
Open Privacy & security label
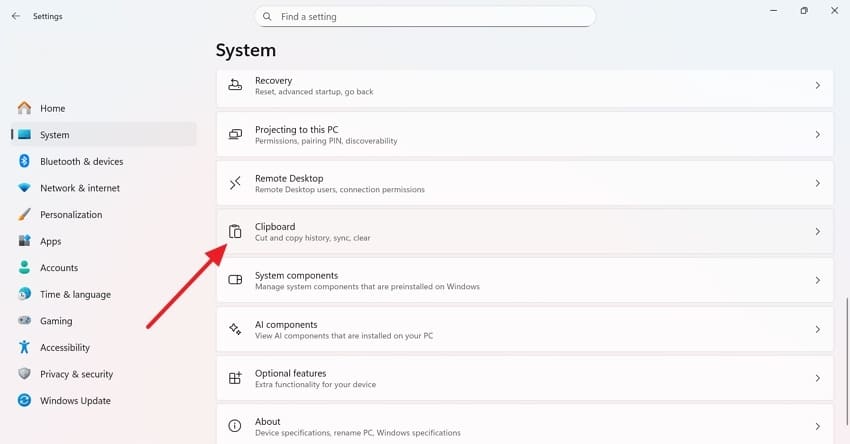pyautogui.click(x=76, y=374)
